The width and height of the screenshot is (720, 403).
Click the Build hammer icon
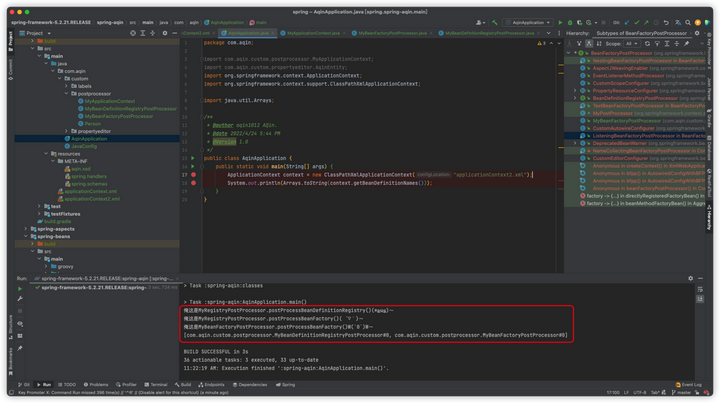[494, 22]
